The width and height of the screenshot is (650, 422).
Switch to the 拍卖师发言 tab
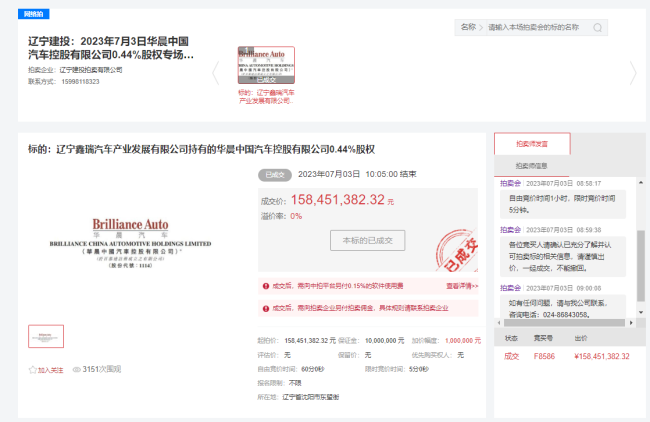click(x=532, y=143)
